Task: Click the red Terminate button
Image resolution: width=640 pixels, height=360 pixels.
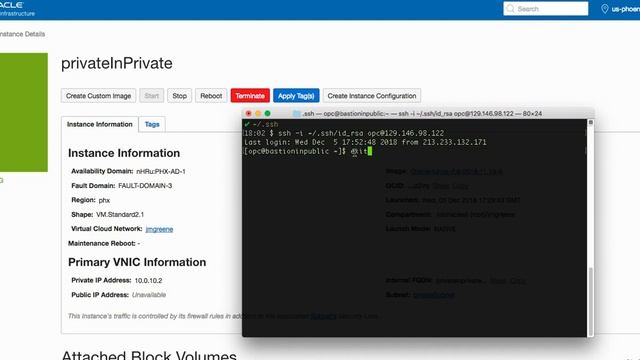Action: pos(250,96)
